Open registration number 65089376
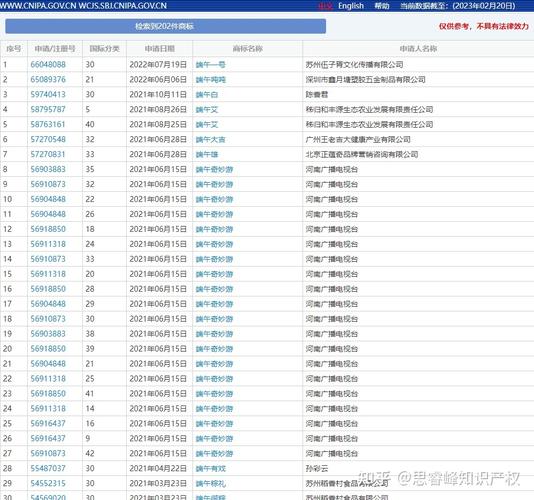534x500 pixels. pos(48,79)
